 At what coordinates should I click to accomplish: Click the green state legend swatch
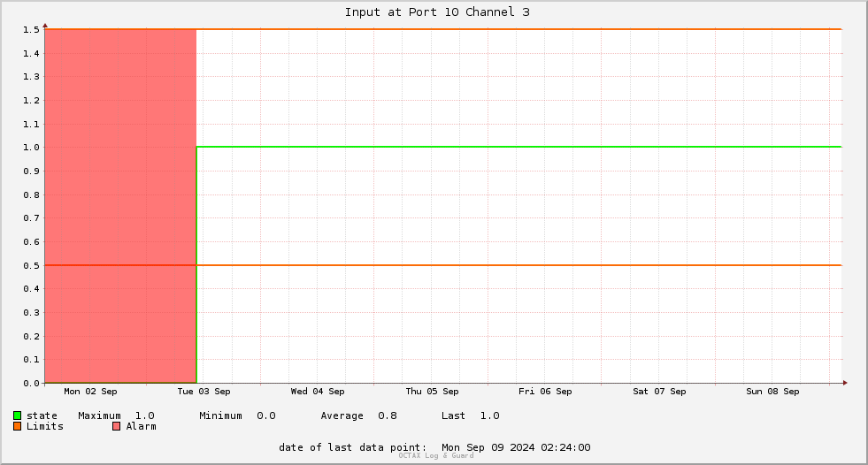click(17, 415)
